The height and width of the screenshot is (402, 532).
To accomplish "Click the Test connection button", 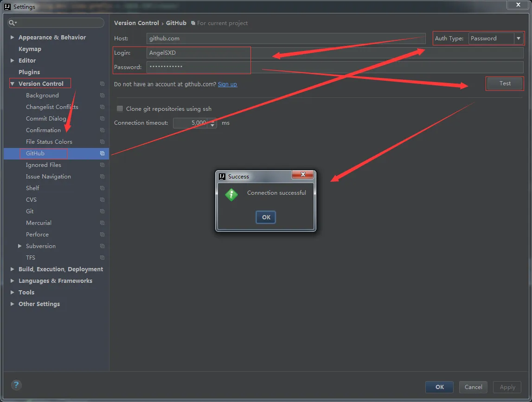I will tap(505, 83).
